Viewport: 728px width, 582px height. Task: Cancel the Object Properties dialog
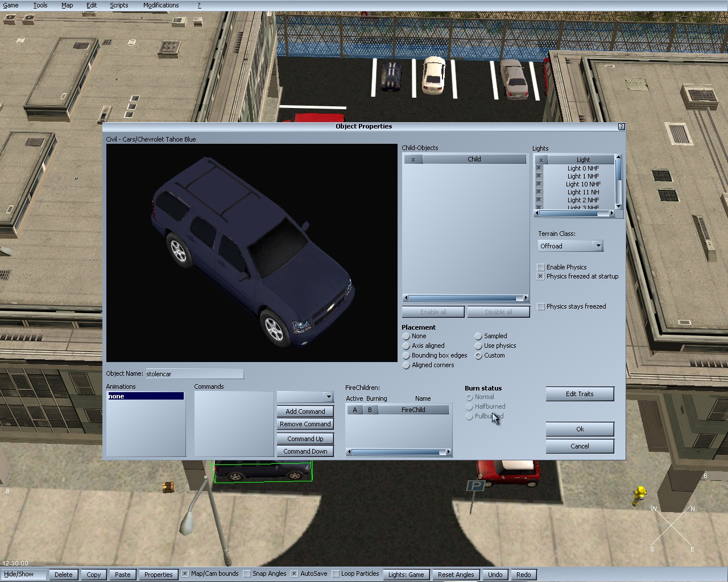[x=580, y=446]
